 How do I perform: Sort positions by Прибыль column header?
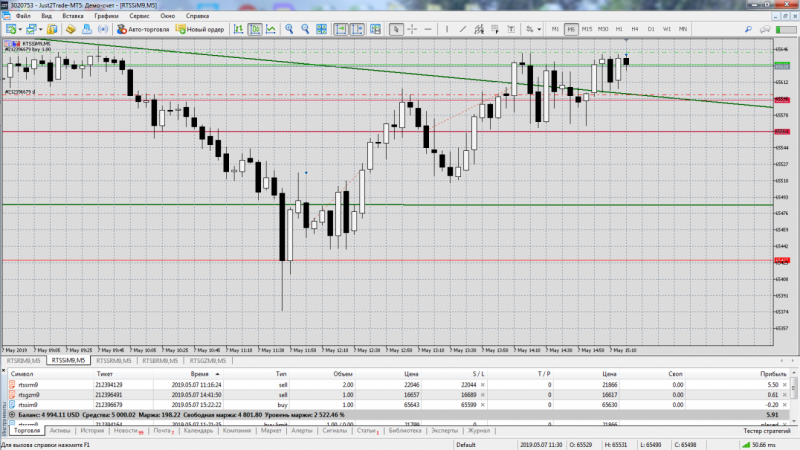click(x=772, y=374)
